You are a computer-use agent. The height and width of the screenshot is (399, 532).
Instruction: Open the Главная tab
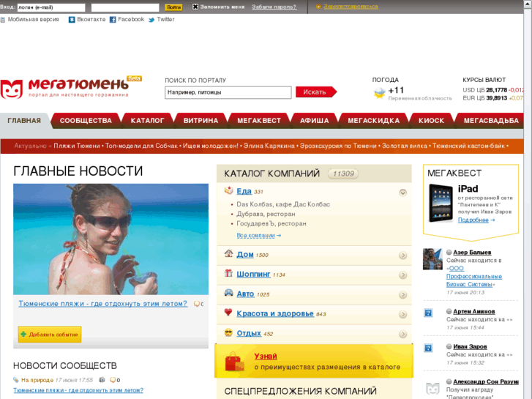tap(24, 121)
